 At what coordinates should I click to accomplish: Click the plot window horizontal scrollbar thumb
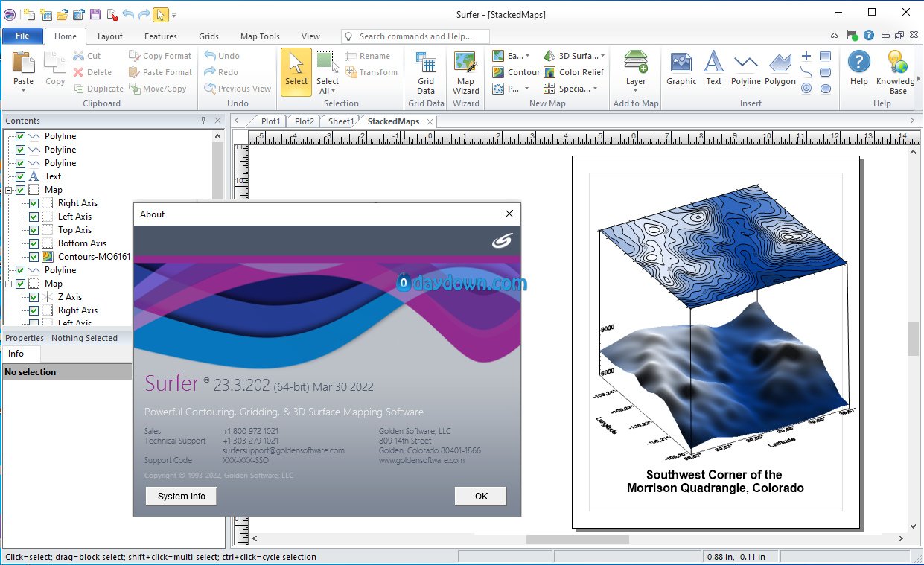pos(578,539)
